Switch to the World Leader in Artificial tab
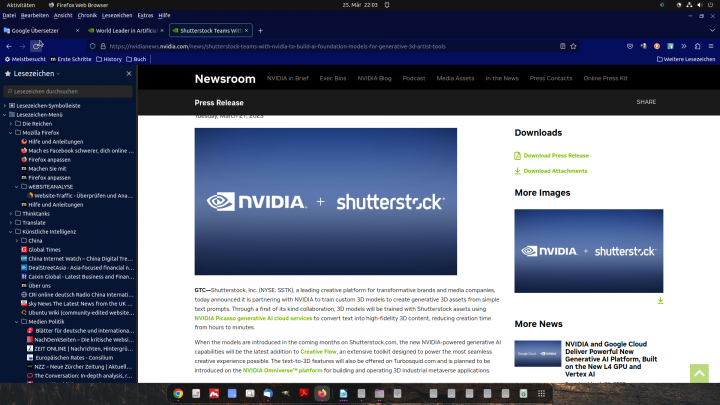Screen dimensions: 720x405 [126, 31]
